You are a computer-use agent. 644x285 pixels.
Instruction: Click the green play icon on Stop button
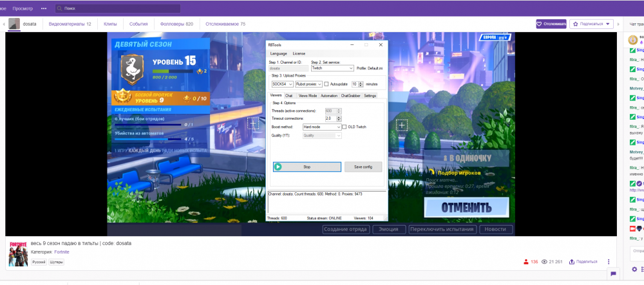(x=278, y=167)
